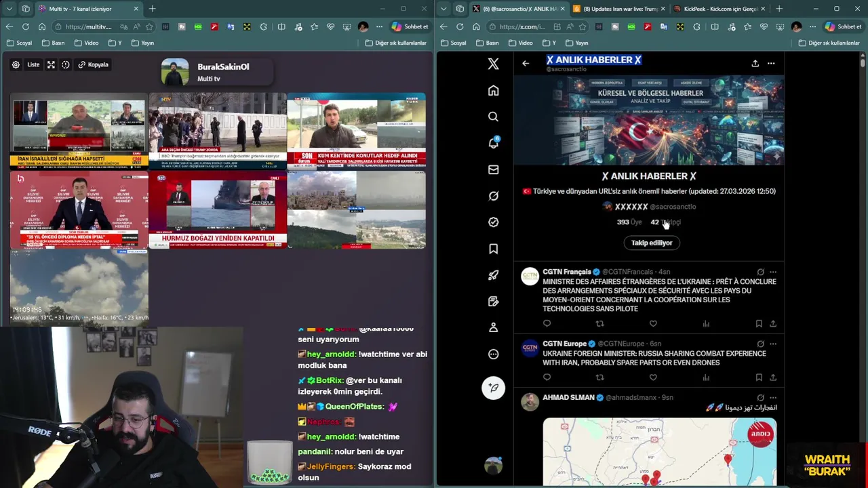Open BurakSakinOl channel avatar
868x488 pixels.
click(175, 72)
